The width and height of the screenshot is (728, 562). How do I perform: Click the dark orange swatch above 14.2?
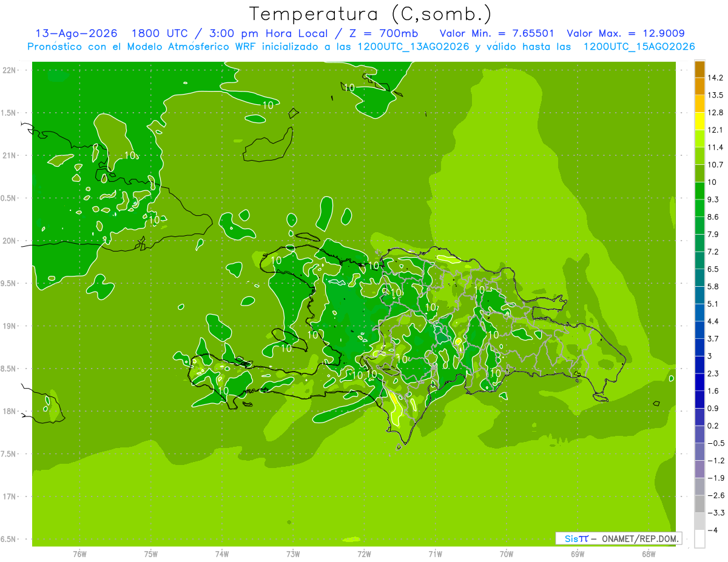[x=699, y=69]
